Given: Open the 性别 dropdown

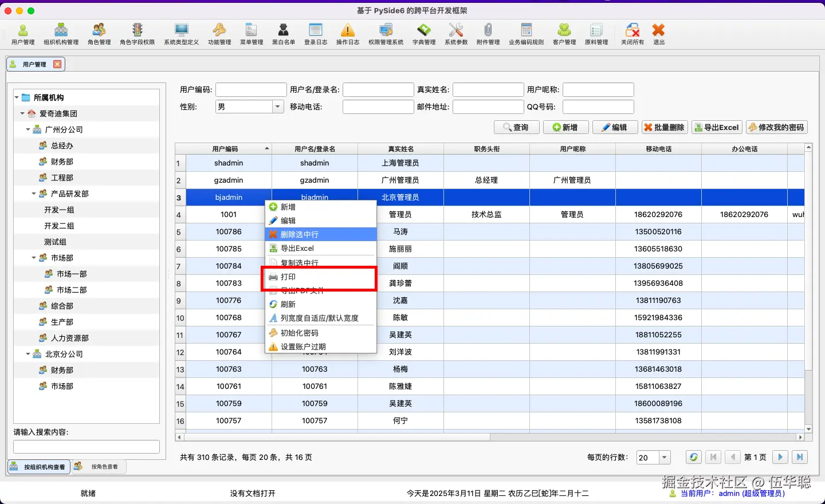Looking at the screenshot, I should tap(278, 107).
